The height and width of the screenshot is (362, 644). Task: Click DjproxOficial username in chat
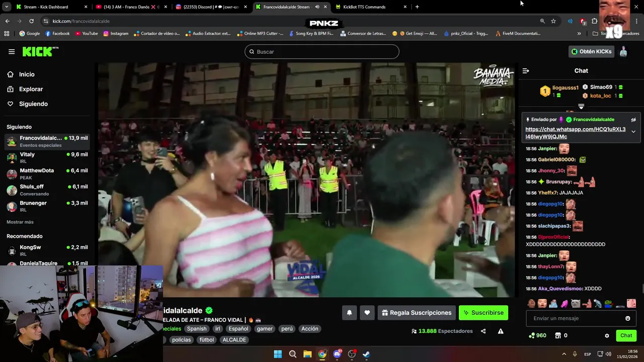553,237
